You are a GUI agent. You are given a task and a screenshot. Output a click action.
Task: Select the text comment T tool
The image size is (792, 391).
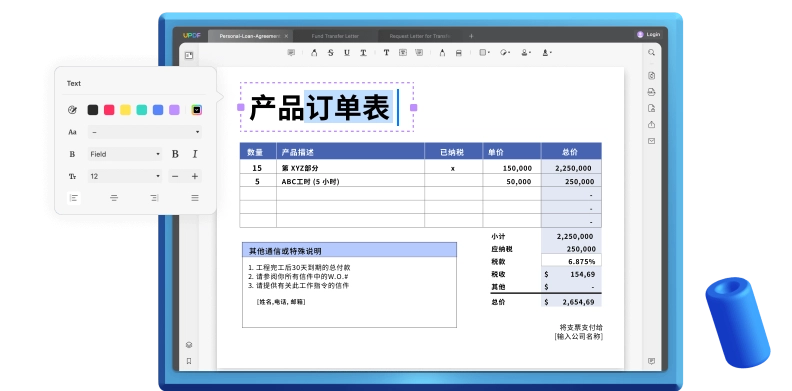[x=386, y=53]
